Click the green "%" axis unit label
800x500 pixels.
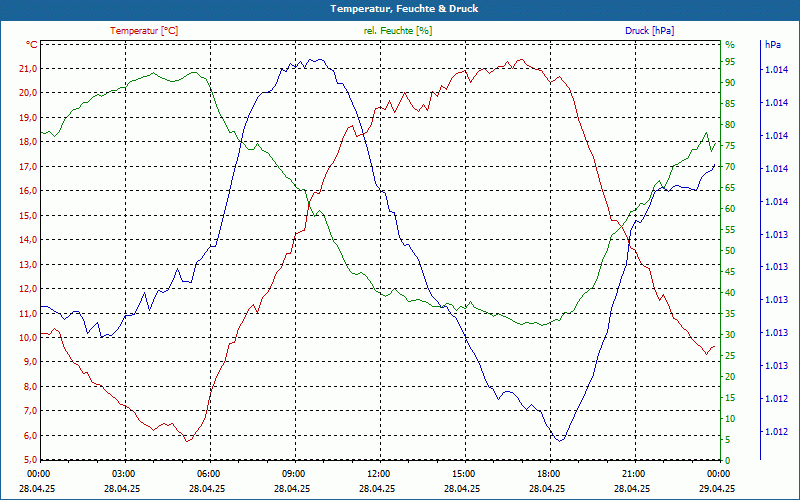point(730,45)
